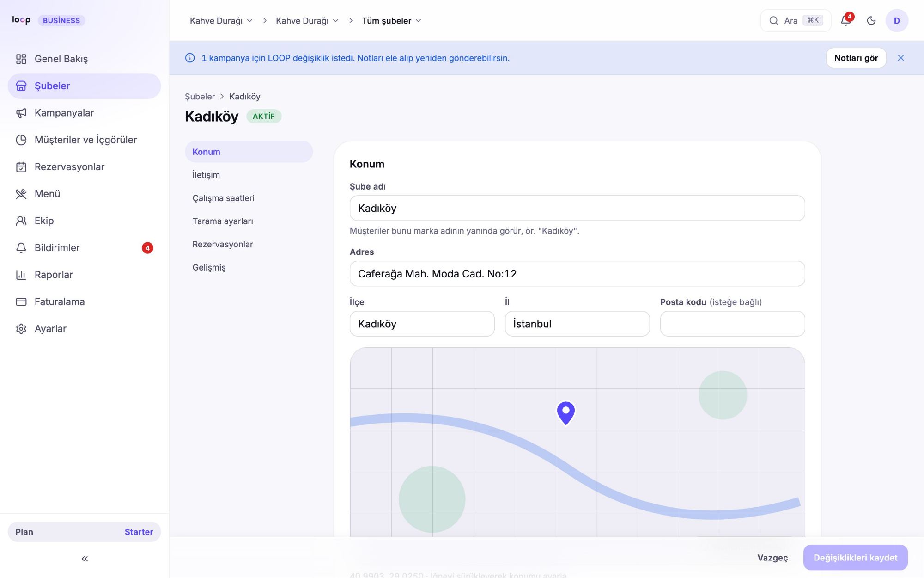924x578 pixels.
Task: Open Gelişmiş tab
Action: (249, 267)
